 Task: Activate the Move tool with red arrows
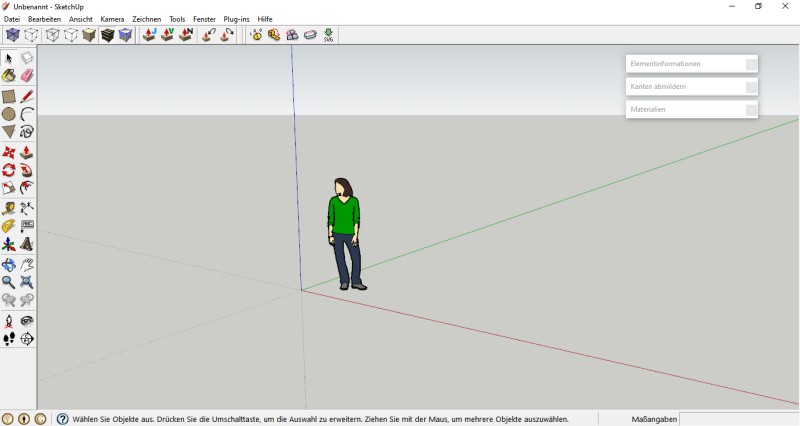pyautogui.click(x=9, y=153)
